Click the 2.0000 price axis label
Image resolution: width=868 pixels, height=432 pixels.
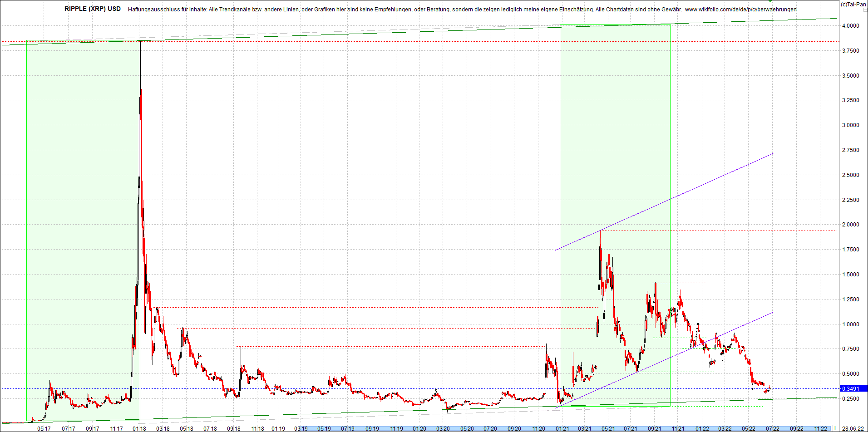851,225
